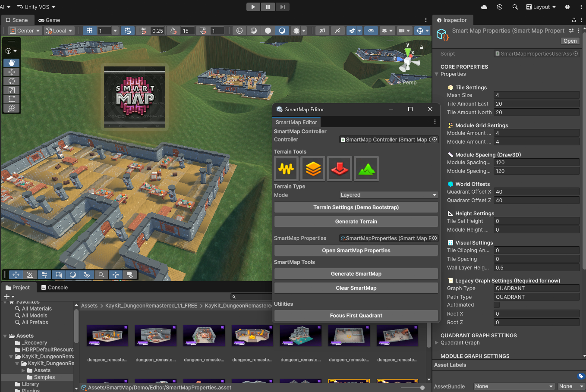Enable the Automated checkbox
586x392 pixels.
click(x=497, y=305)
